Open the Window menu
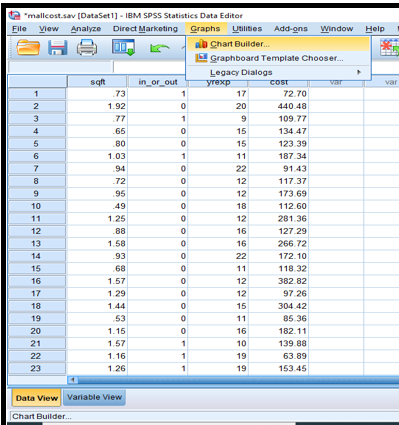The image size is (399, 425). click(x=337, y=29)
